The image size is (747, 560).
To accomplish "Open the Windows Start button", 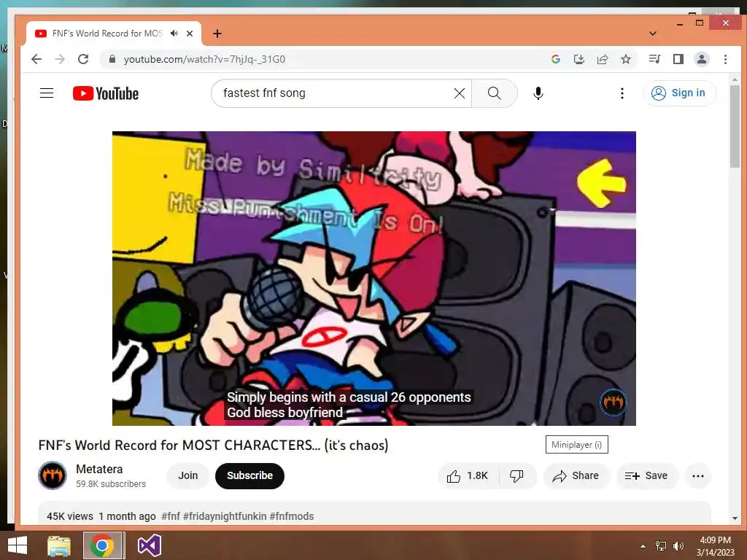I will pyautogui.click(x=18, y=545).
